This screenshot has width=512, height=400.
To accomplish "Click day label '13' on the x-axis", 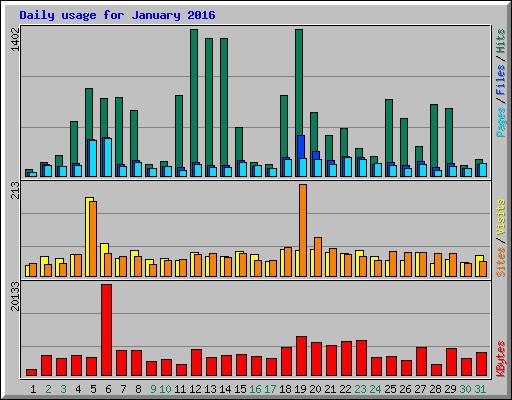I will (210, 389).
